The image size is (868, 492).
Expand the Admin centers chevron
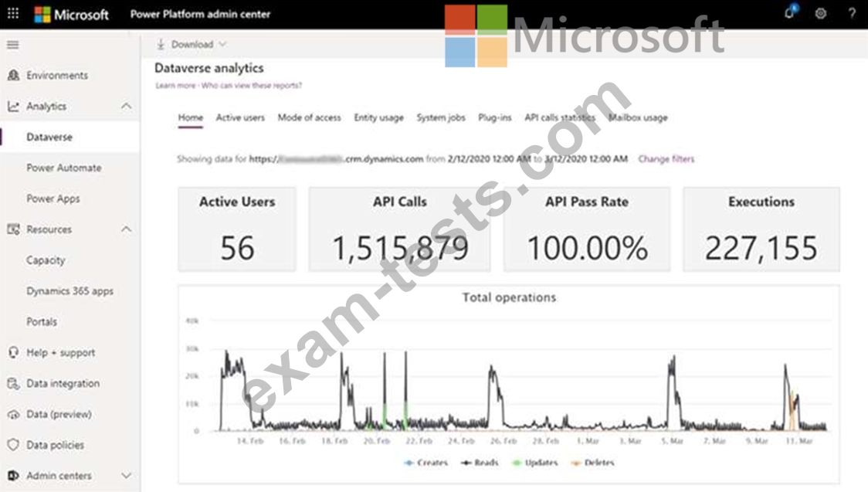(126, 476)
